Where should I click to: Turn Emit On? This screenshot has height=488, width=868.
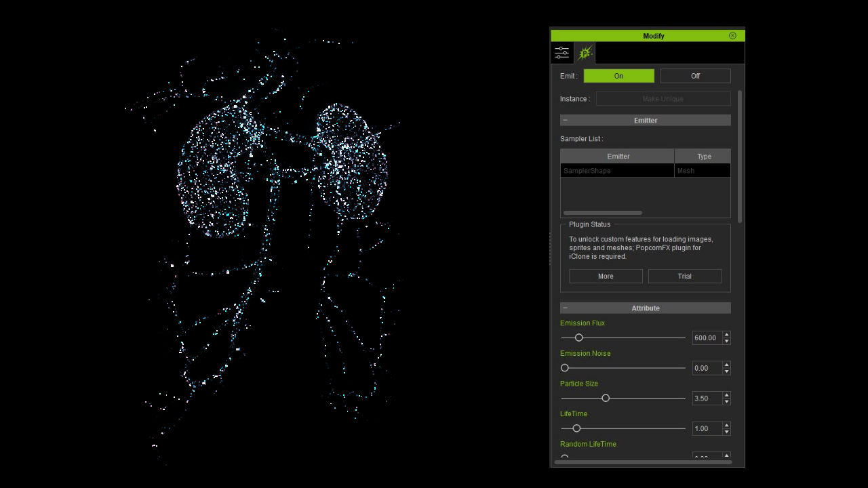coord(618,76)
